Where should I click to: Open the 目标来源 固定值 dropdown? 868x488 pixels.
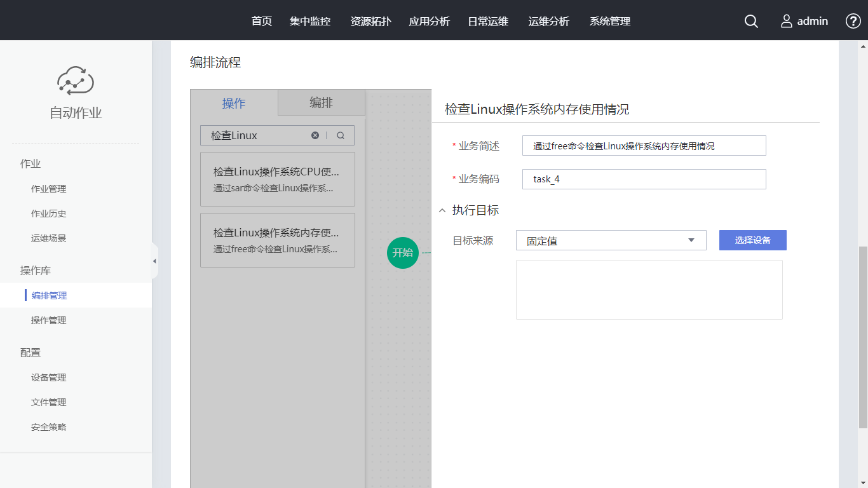611,241
